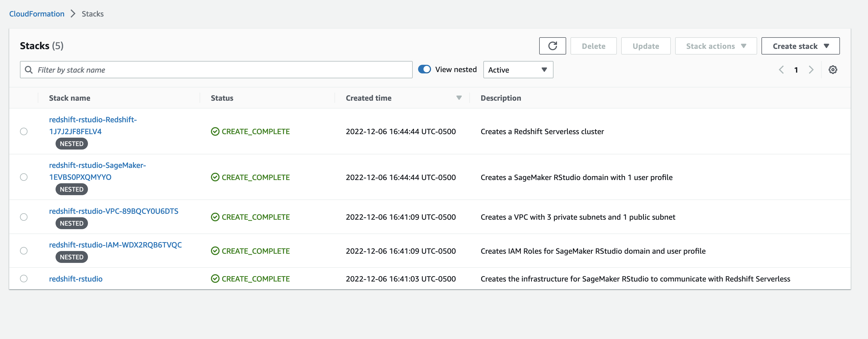Select the redshift-rstudio root stack radio
The image size is (868, 339).
coord(23,279)
